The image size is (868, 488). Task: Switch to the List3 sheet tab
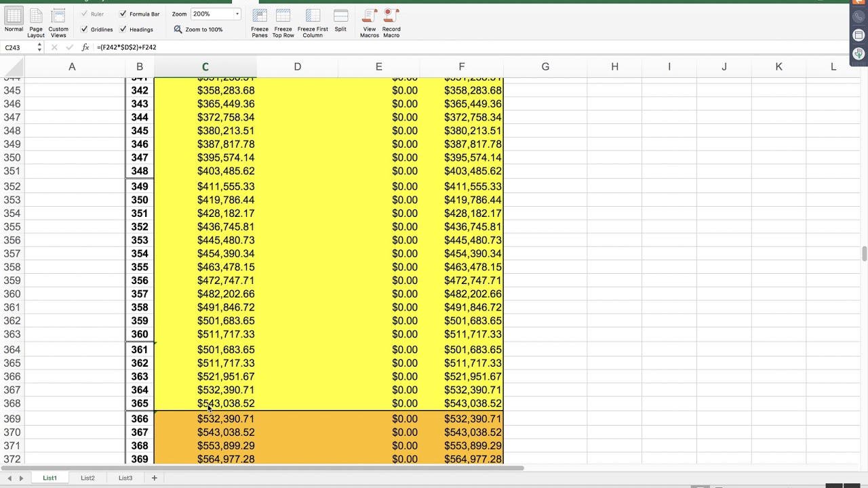tap(125, 478)
